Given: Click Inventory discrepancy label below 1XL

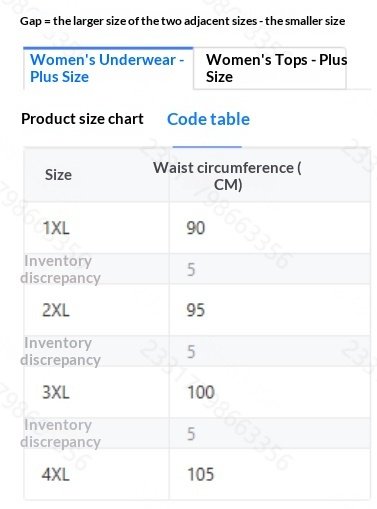Looking at the screenshot, I should point(60,269).
